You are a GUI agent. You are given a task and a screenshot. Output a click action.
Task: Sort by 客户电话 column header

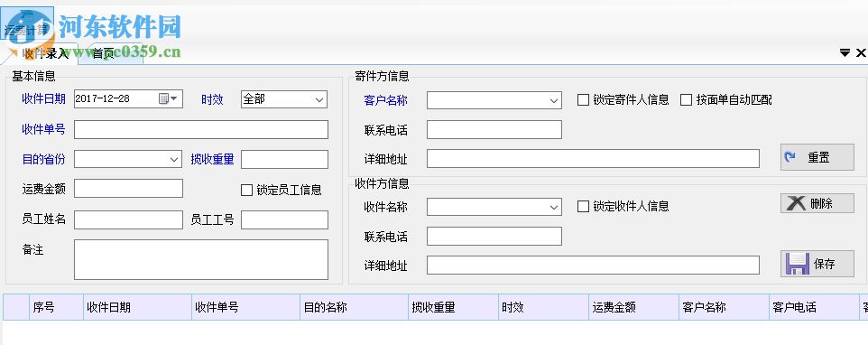coord(814,307)
